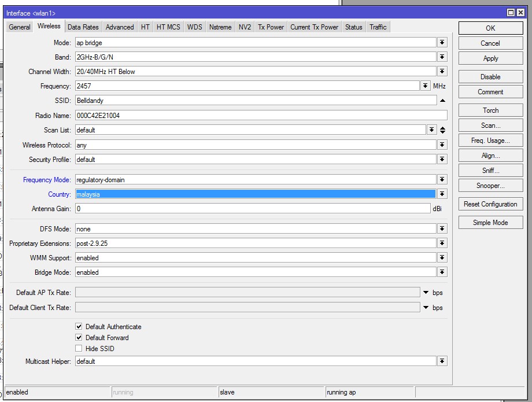Open the DFS Mode dropdown arrow
The width and height of the screenshot is (532, 402).
[442, 229]
